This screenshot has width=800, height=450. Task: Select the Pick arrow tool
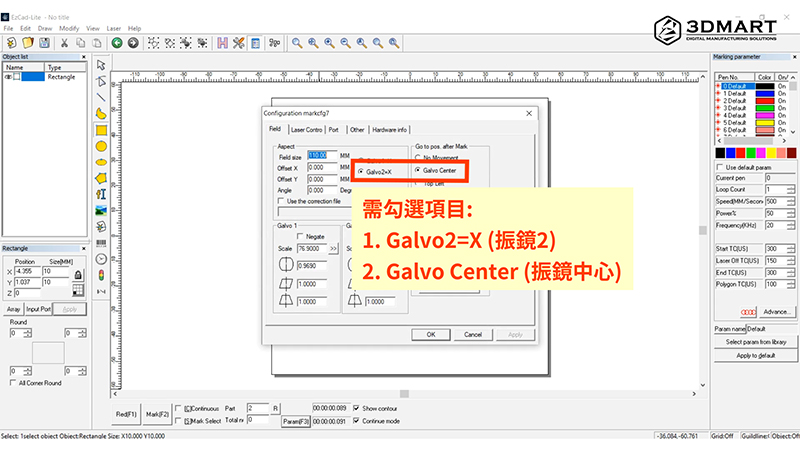coord(101,63)
